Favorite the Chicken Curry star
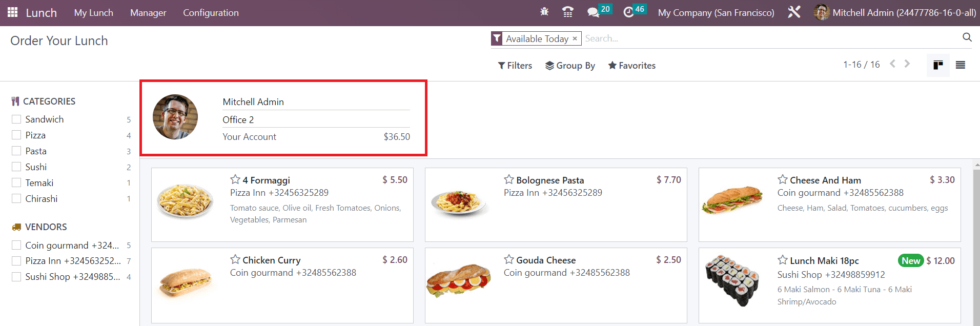980x326 pixels. [x=235, y=259]
